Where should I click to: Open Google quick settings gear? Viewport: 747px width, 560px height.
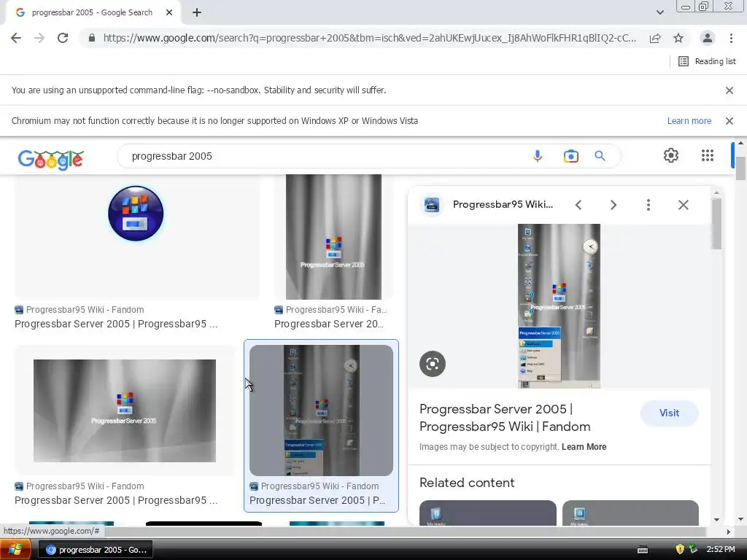[x=671, y=155]
